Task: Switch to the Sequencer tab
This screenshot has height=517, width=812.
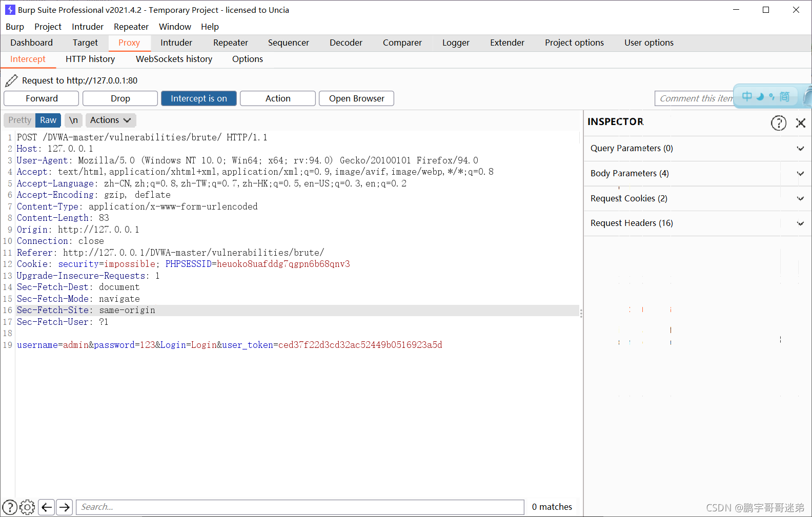Action: coord(289,43)
